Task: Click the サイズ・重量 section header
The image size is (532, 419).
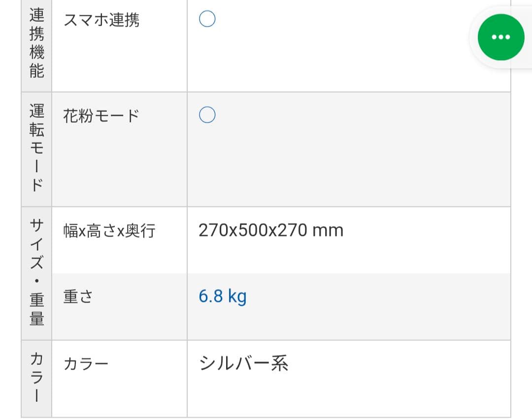Action: coord(35,272)
